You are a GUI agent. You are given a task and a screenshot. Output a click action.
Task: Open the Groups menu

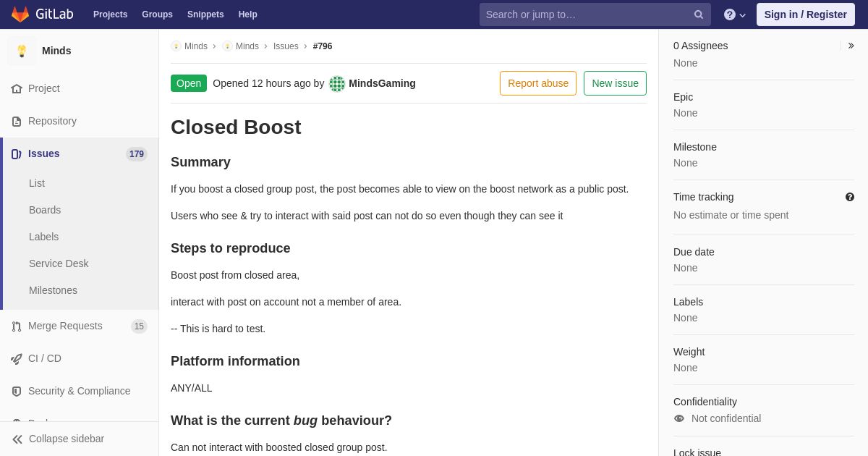(157, 14)
